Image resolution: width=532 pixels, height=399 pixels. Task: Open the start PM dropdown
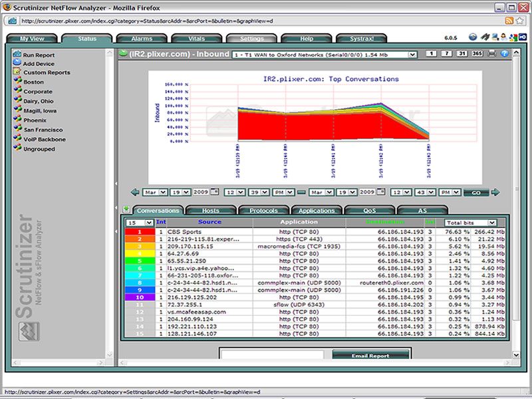(x=283, y=192)
